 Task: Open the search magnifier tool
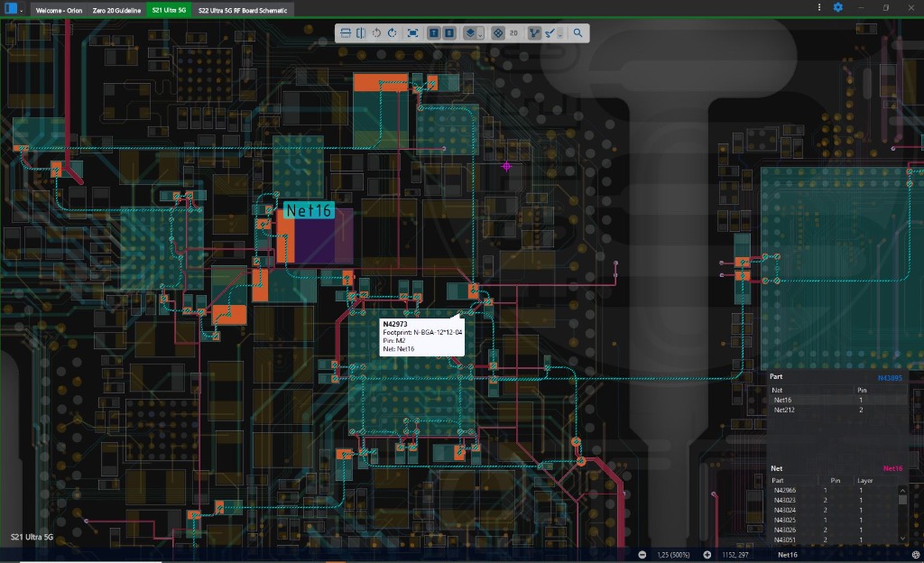click(578, 33)
